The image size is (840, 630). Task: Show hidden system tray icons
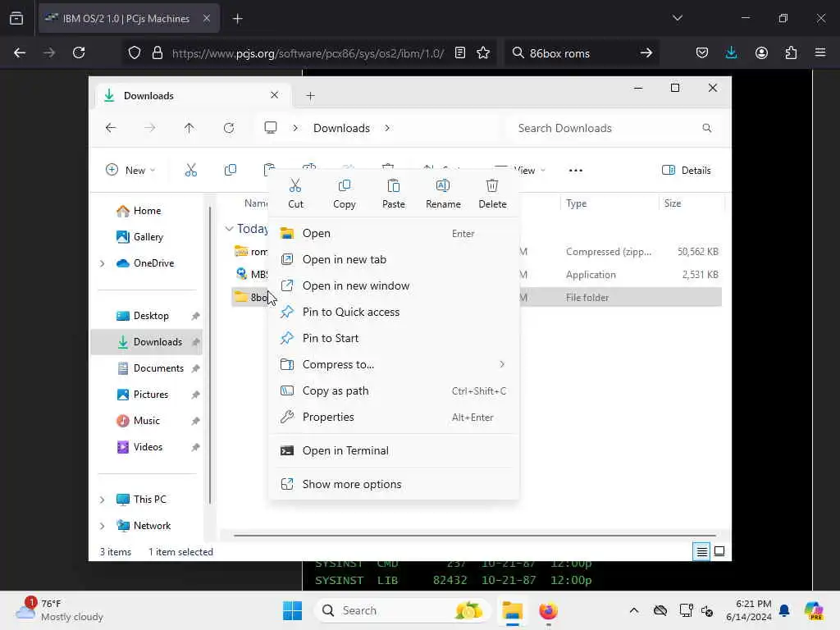[634, 610]
